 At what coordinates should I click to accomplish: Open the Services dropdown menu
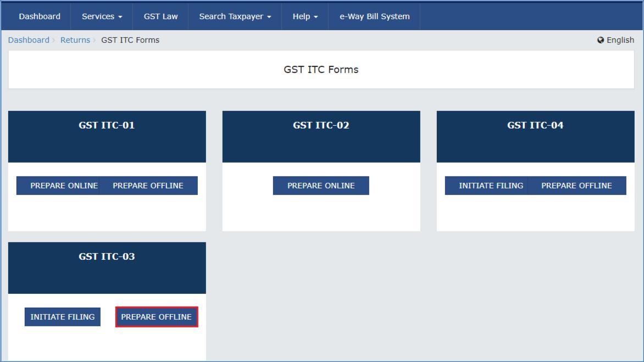click(x=101, y=16)
